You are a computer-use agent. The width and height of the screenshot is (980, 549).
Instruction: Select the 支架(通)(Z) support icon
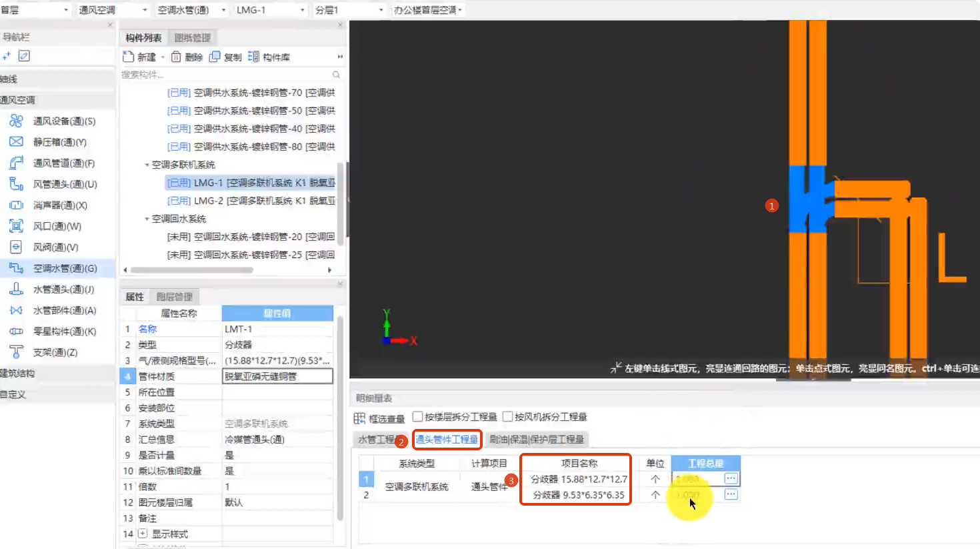point(16,352)
